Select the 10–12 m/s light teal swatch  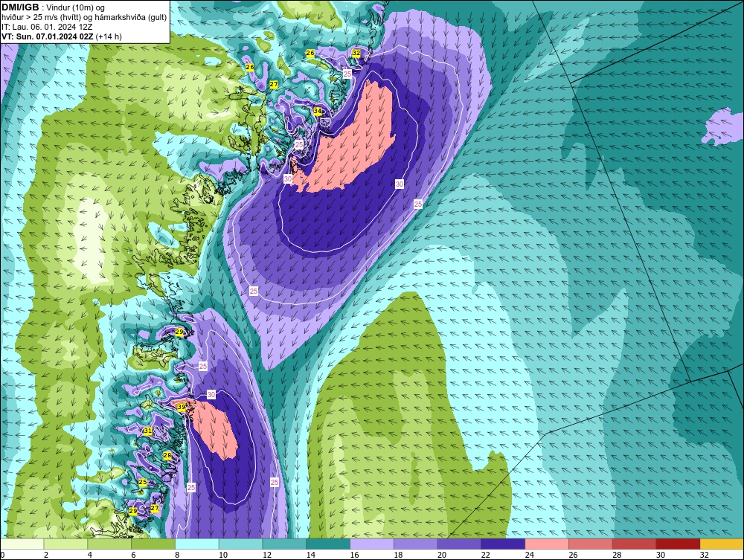[x=240, y=544]
